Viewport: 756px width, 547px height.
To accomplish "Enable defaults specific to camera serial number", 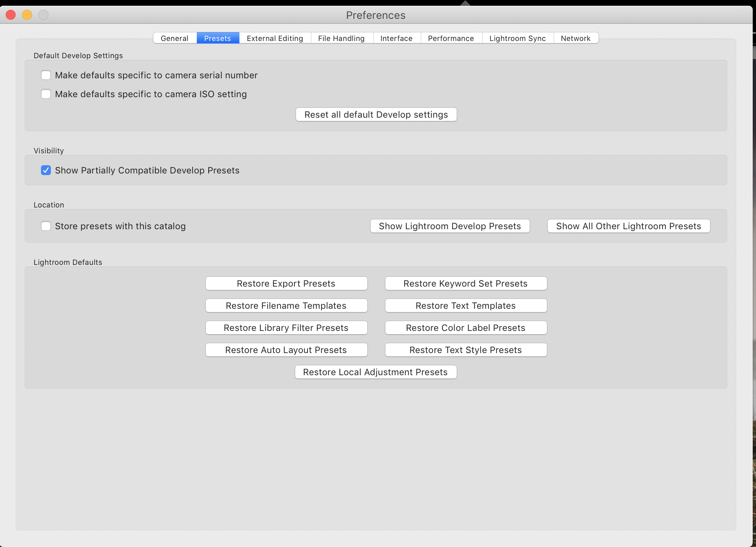I will [46, 75].
